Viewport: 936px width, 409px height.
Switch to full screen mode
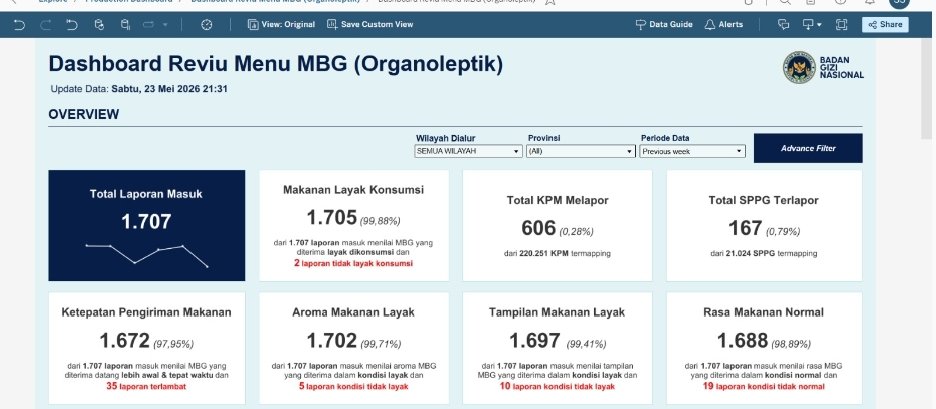841,24
